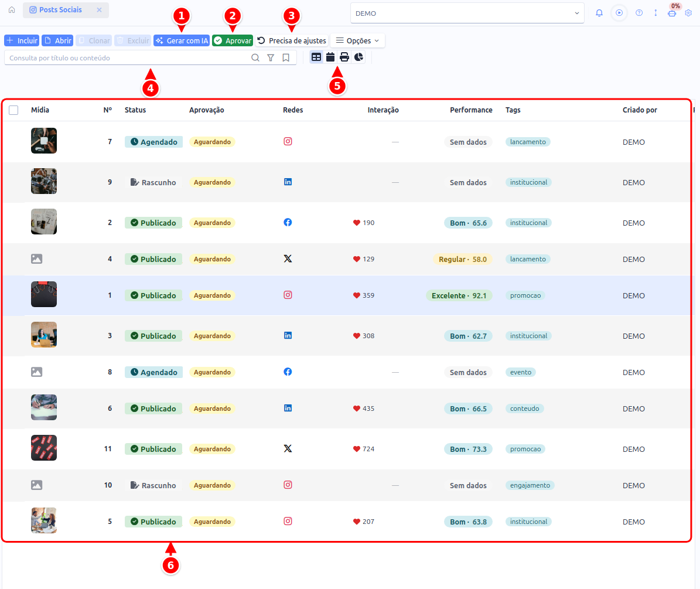Click Agendado status in row 8
Viewport: 700px width, 589px height.
tap(153, 372)
